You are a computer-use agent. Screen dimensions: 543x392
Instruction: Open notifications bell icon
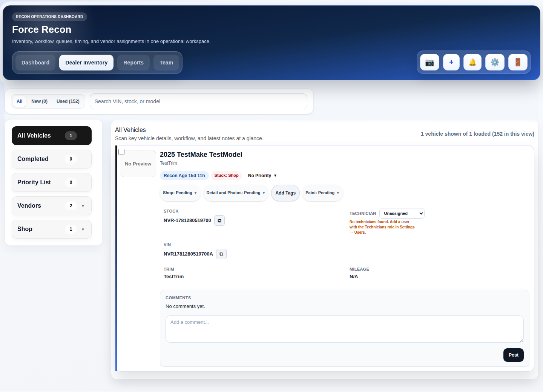point(472,62)
